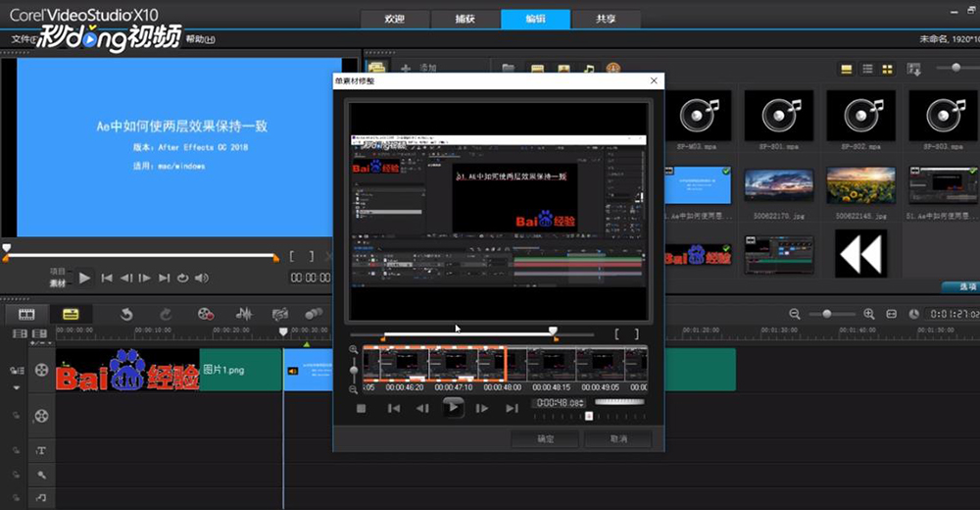Open system volume control in preview

click(201, 278)
